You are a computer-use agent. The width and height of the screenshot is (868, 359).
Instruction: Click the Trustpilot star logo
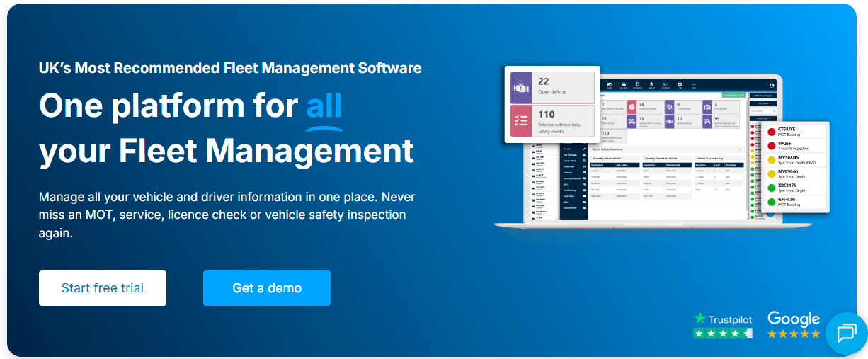(700, 319)
